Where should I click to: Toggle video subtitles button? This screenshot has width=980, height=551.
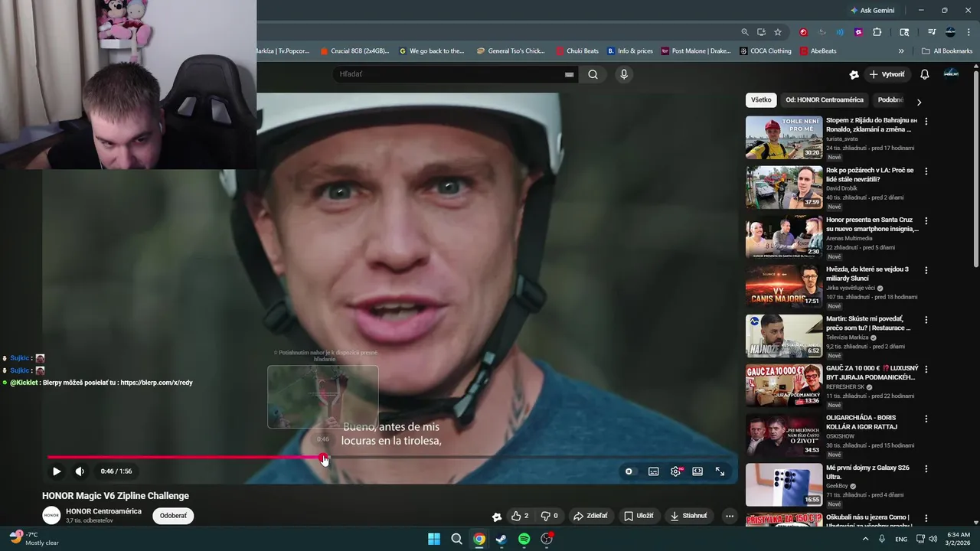coord(653,471)
